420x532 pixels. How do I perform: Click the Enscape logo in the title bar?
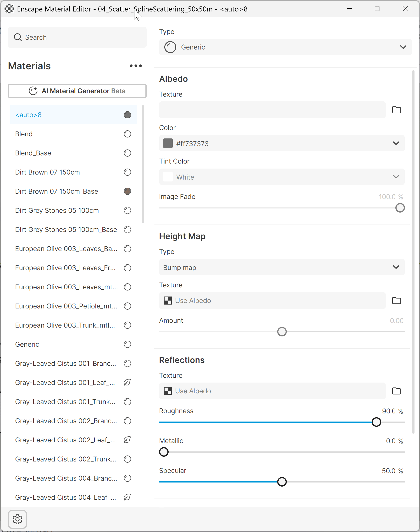pyautogui.click(x=9, y=9)
